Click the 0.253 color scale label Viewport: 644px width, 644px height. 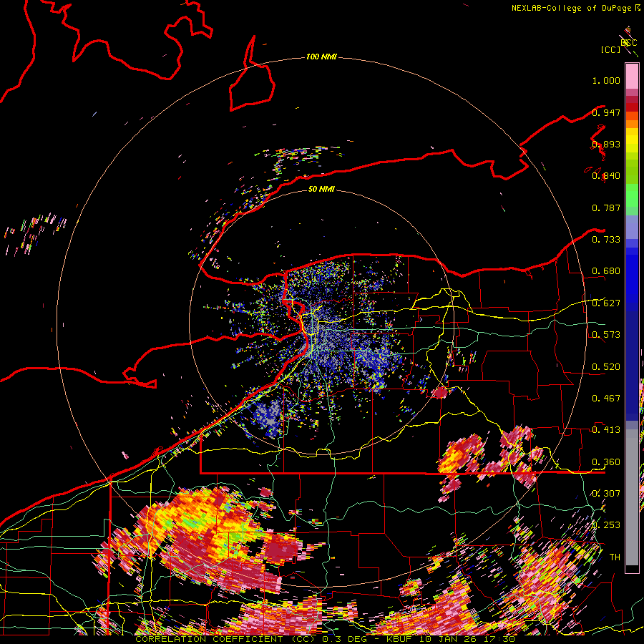click(x=606, y=525)
